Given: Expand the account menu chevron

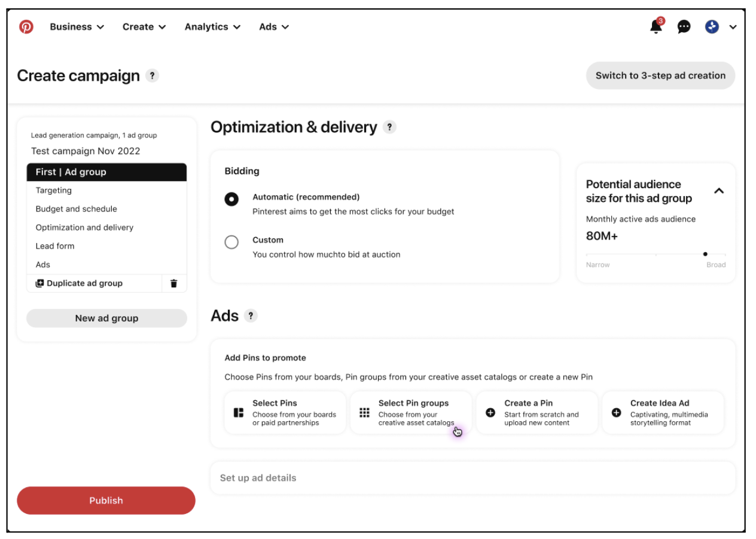Looking at the screenshot, I should (x=733, y=27).
